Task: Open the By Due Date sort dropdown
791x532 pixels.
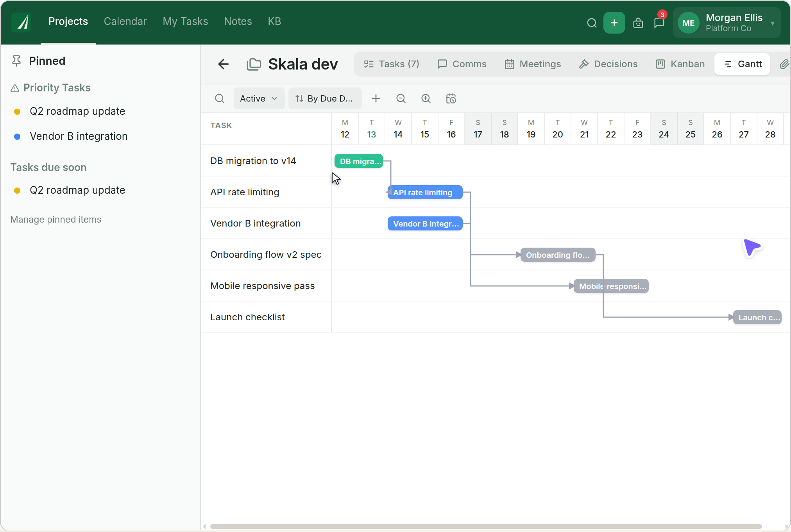Action: 325,98
